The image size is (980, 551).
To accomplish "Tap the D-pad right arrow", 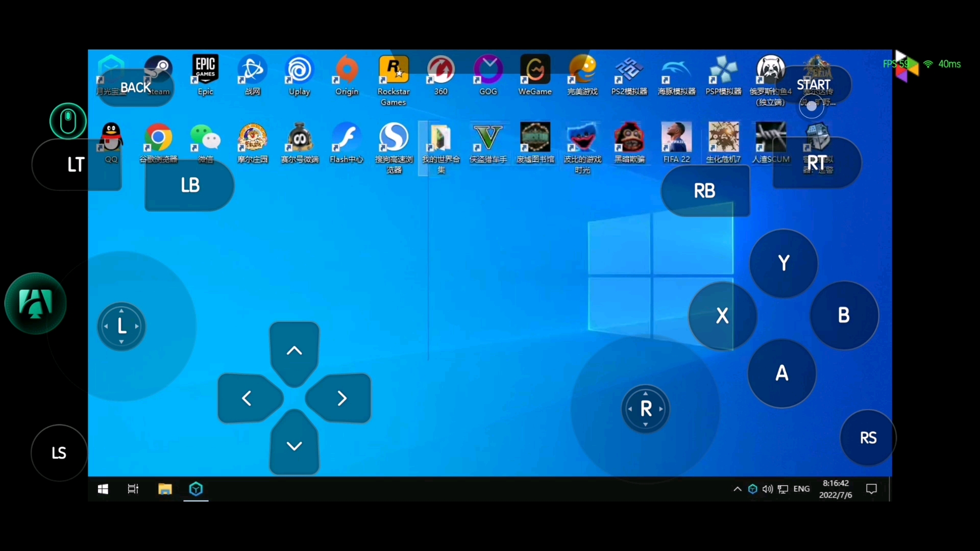I will click(339, 398).
